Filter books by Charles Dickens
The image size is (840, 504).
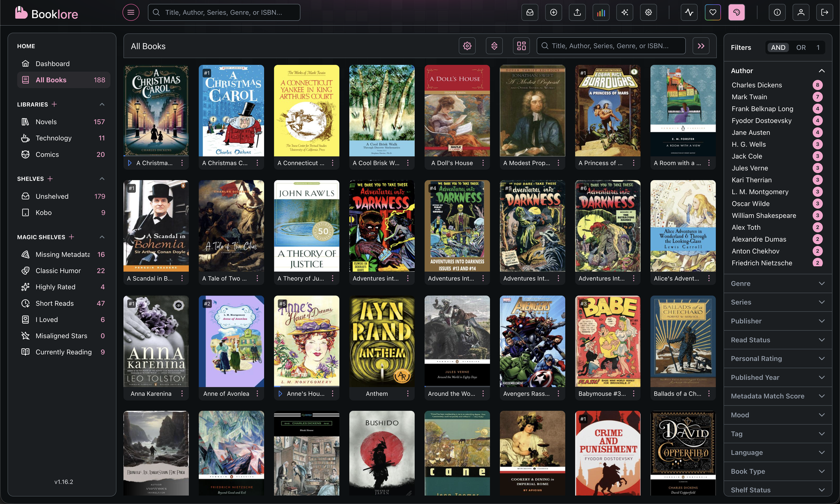(756, 85)
